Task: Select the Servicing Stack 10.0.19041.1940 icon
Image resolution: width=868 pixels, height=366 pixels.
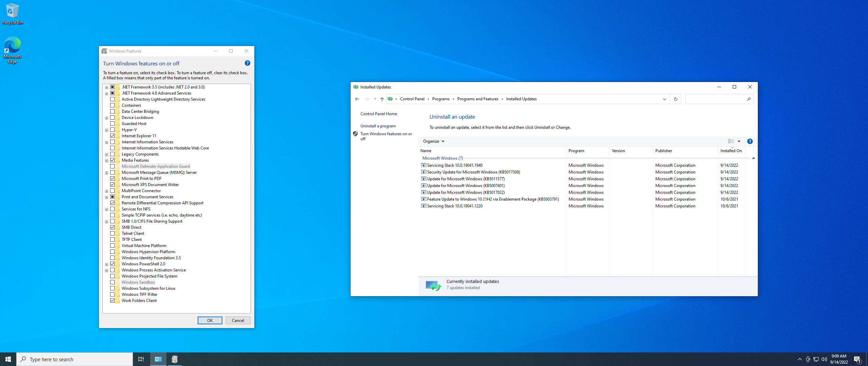Action: click(x=423, y=165)
